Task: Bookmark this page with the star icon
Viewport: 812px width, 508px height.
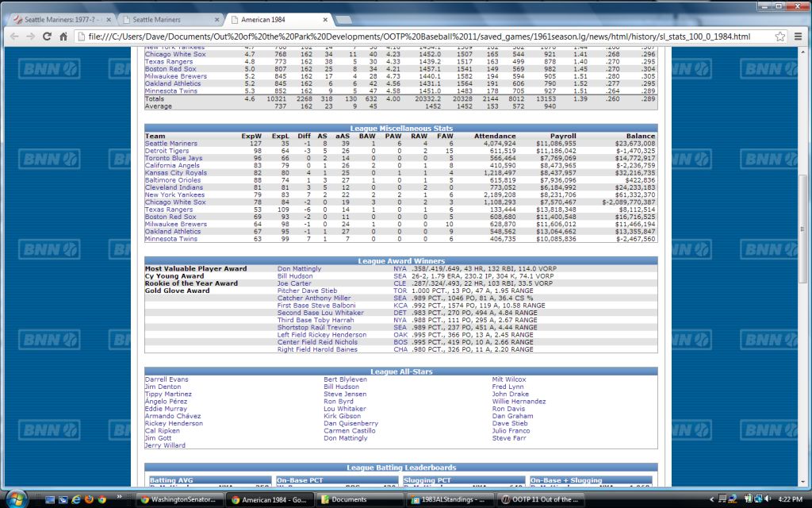Action: tap(780, 37)
